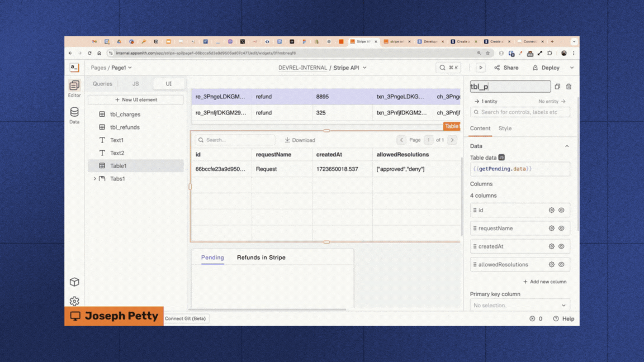644x362 pixels.
Task: Click the Deploy button
Action: pos(546,68)
